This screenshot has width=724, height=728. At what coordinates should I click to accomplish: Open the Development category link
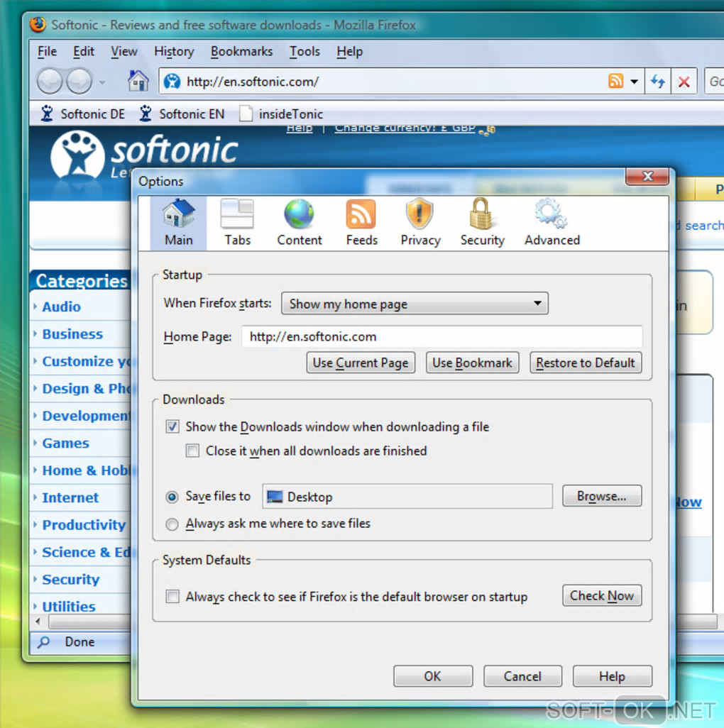click(87, 416)
